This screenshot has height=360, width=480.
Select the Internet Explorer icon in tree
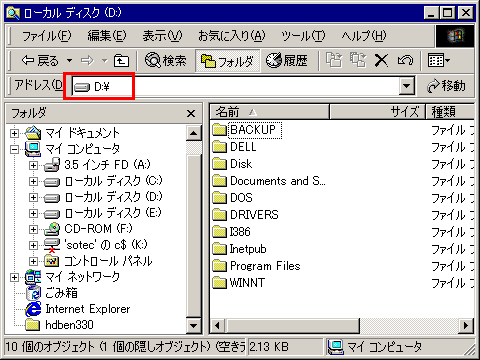[x=33, y=309]
